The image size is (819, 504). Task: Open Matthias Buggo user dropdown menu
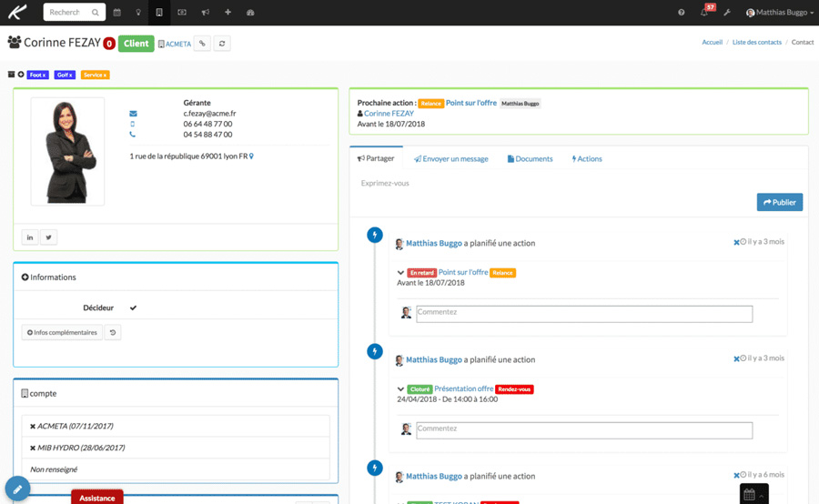pyautogui.click(x=779, y=13)
